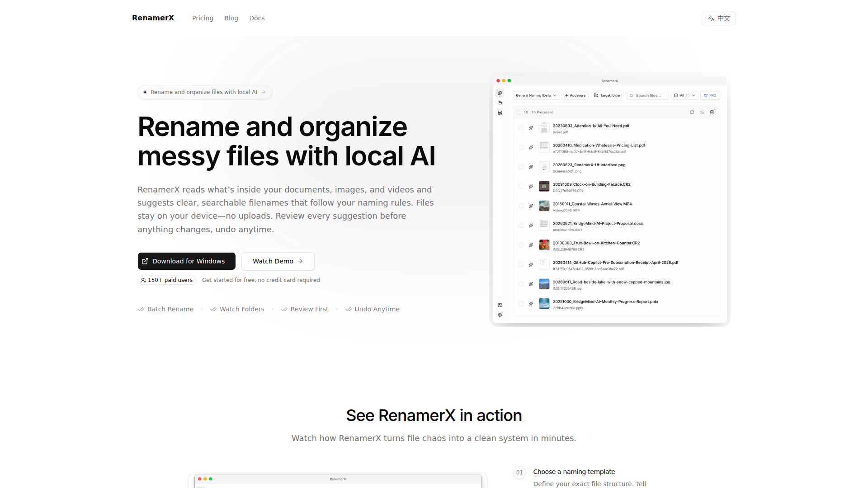Open the Pricing page
The height and width of the screenshot is (488, 868).
coord(203,18)
